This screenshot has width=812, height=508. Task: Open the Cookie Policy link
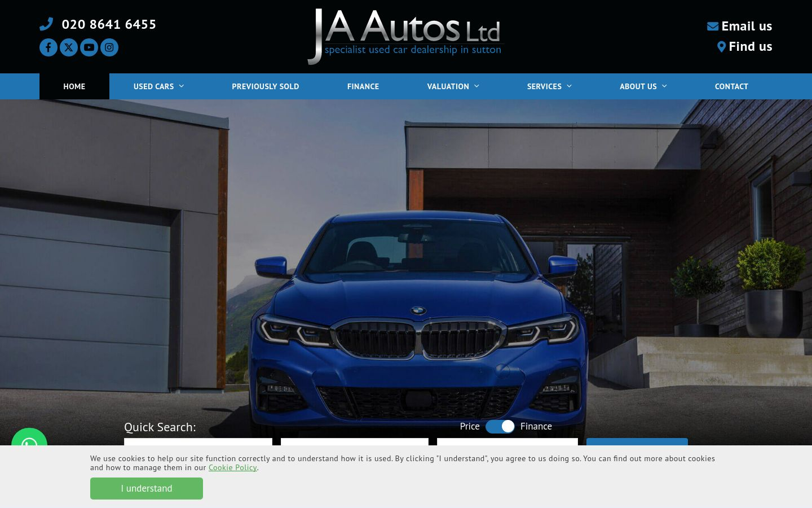[232, 467]
